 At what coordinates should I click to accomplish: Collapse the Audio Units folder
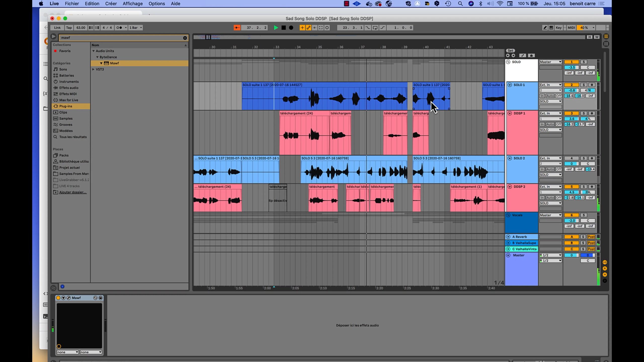(93, 51)
